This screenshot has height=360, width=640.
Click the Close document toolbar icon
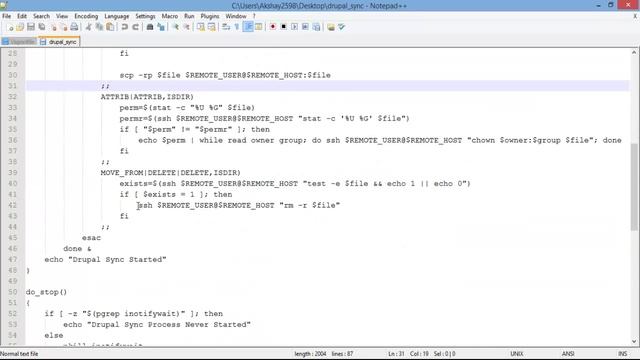(x=53, y=27)
